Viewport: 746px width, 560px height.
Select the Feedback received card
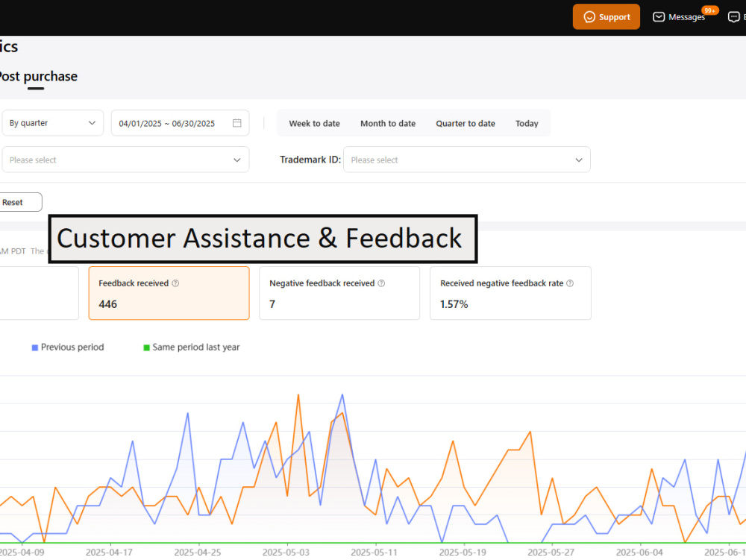pos(169,293)
